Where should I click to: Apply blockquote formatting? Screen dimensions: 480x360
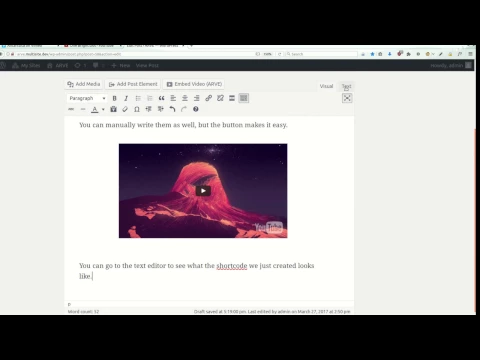point(161,98)
